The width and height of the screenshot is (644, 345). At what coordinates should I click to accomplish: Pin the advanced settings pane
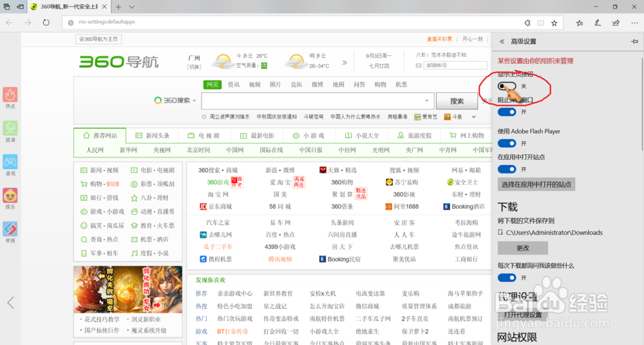click(x=634, y=41)
